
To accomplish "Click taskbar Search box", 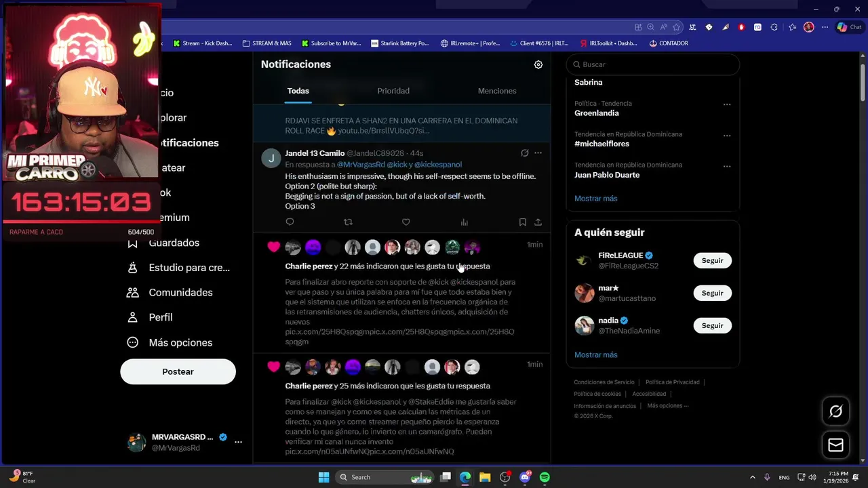I will point(384,477).
